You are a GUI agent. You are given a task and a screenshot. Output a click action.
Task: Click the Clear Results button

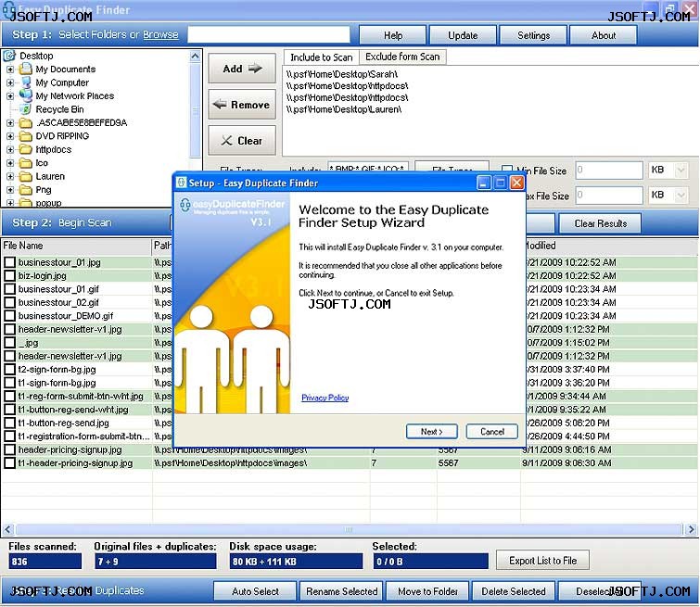click(x=600, y=223)
